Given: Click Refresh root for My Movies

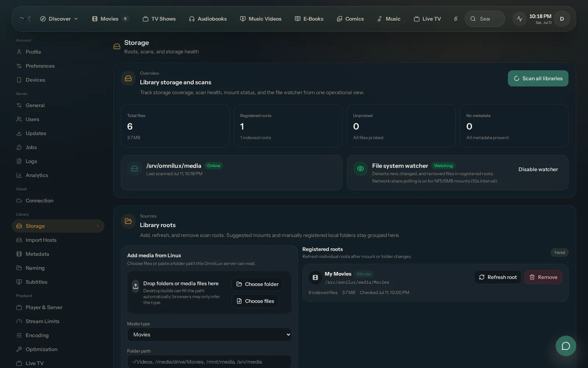Looking at the screenshot, I should tap(498, 277).
